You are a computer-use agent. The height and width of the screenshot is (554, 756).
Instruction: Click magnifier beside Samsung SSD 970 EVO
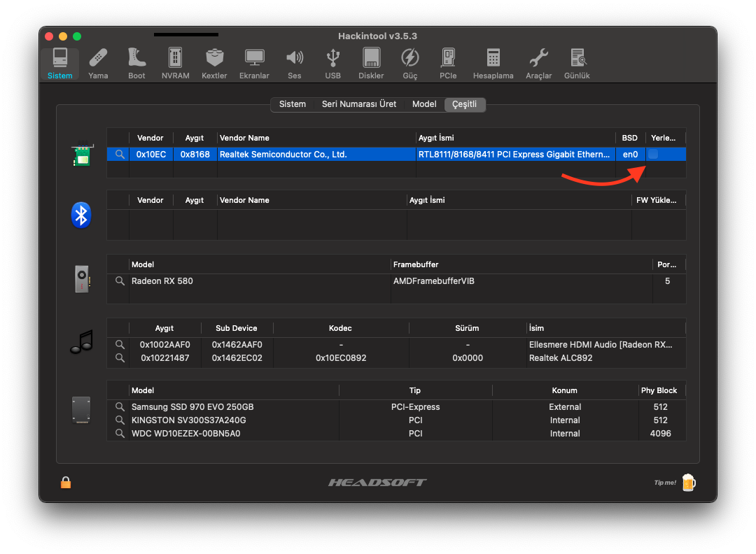click(120, 407)
